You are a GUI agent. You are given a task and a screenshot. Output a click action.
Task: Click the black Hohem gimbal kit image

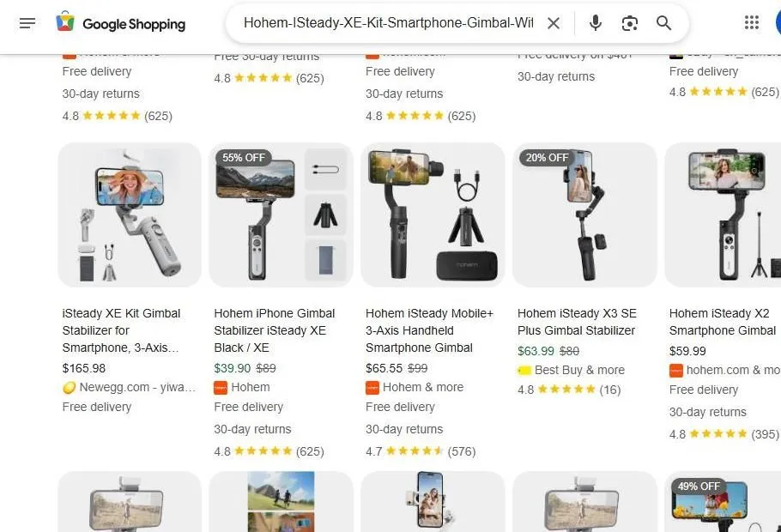click(433, 215)
